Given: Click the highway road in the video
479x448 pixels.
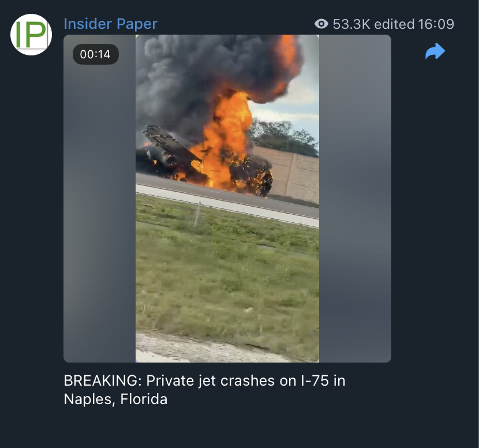Looking at the screenshot, I should [227, 199].
